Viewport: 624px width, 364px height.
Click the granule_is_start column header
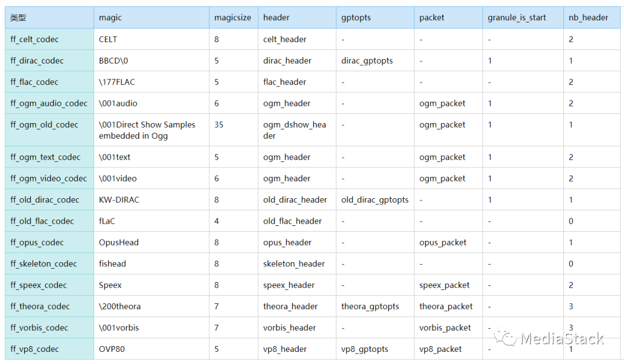(517, 17)
